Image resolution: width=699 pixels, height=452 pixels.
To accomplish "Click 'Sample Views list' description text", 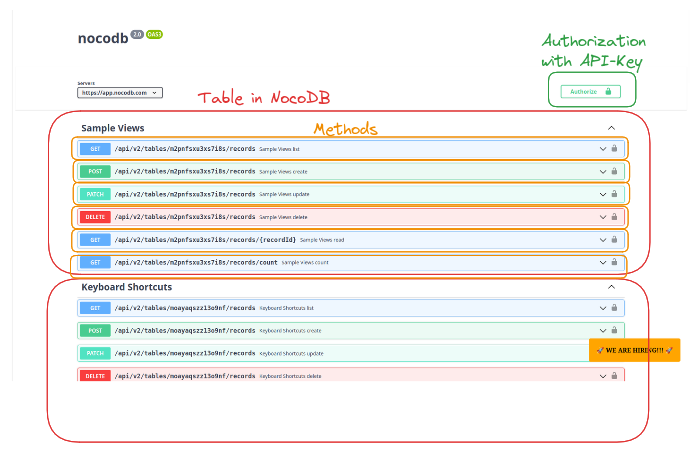I will [280, 149].
